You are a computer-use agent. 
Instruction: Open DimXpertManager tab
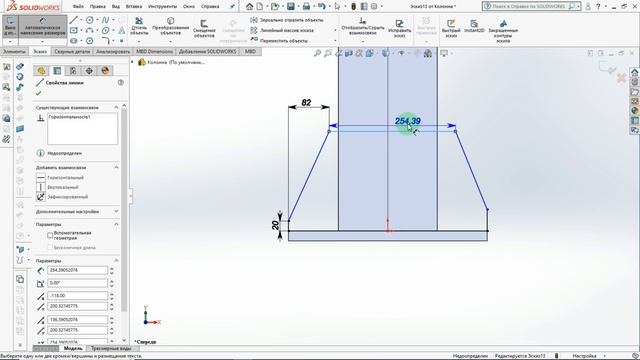[89, 71]
